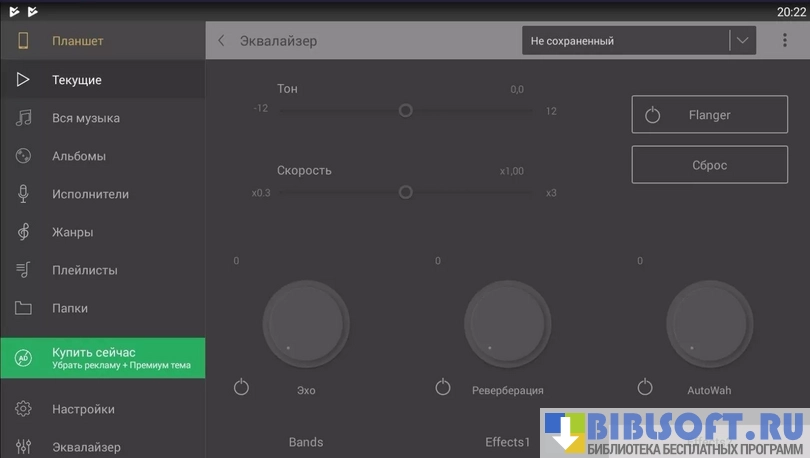Viewport: 810px width, 458px height.
Task: Open the Genres treble clef icon
Action: coord(23,232)
